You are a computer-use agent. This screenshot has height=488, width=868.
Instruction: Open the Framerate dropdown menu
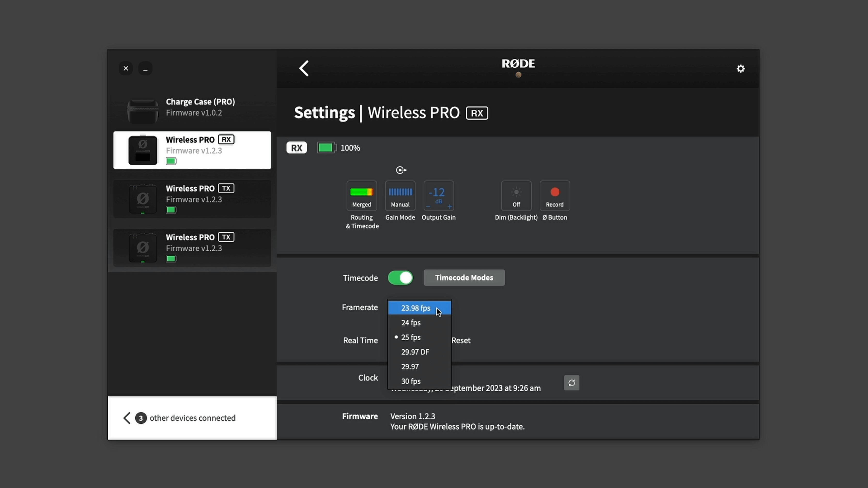(x=419, y=308)
